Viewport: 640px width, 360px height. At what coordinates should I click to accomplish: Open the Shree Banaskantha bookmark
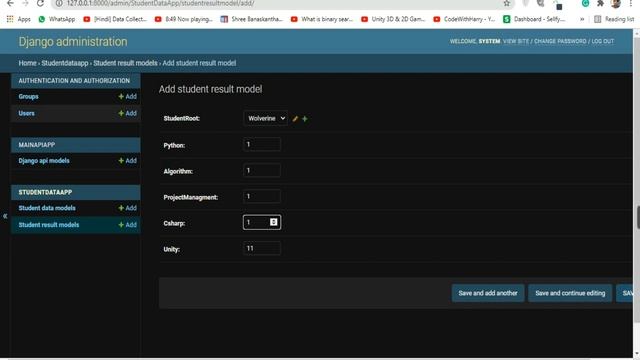(x=252, y=19)
